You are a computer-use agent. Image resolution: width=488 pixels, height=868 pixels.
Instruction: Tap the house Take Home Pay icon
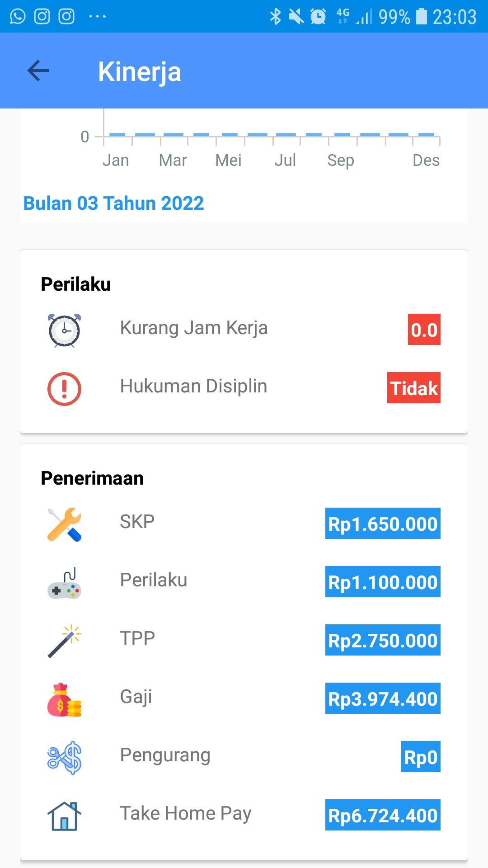(x=64, y=816)
